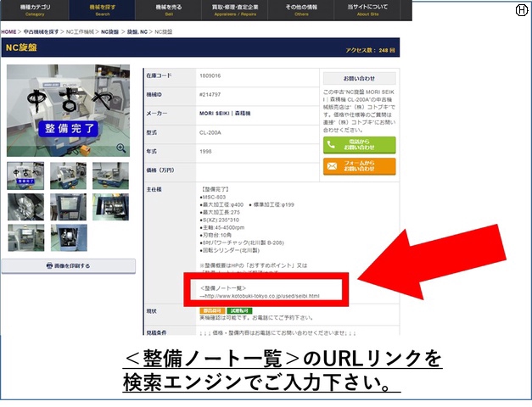
Task: Click the magnifier zoom icon on main photo
Action: click(120, 148)
